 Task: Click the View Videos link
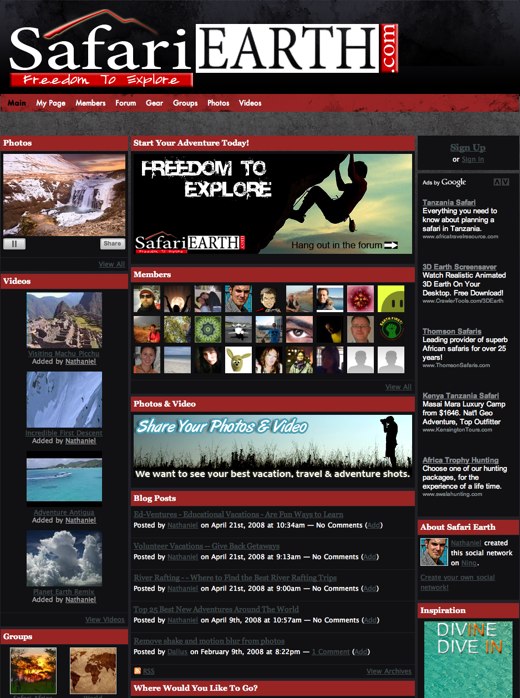tap(105, 620)
